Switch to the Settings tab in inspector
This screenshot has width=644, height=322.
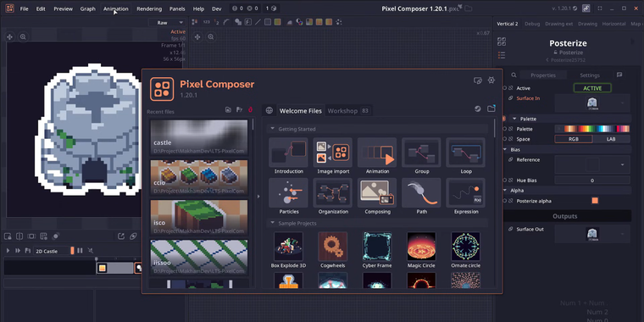point(590,75)
